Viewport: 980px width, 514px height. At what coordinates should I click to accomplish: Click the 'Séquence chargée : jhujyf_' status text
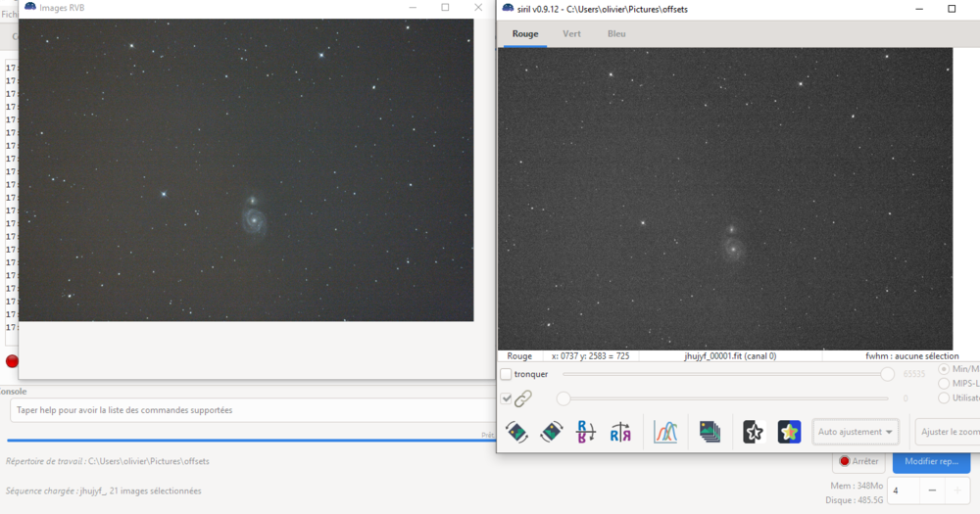103,491
